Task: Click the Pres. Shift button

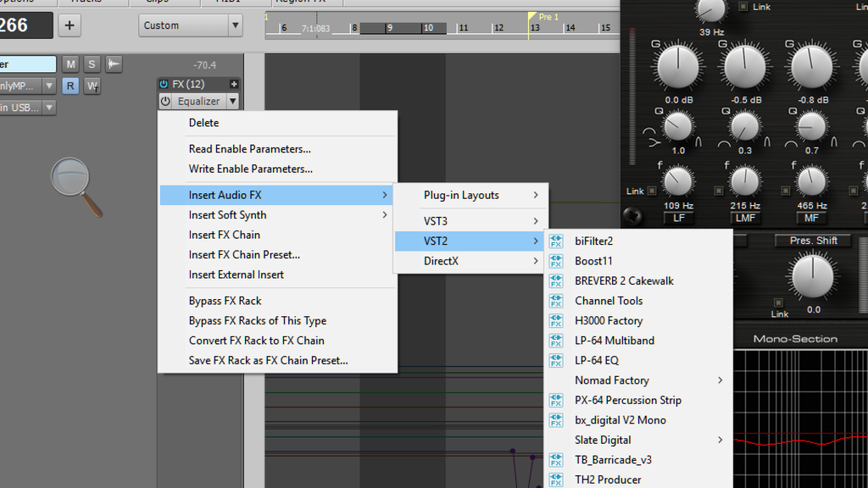Action: (813, 241)
